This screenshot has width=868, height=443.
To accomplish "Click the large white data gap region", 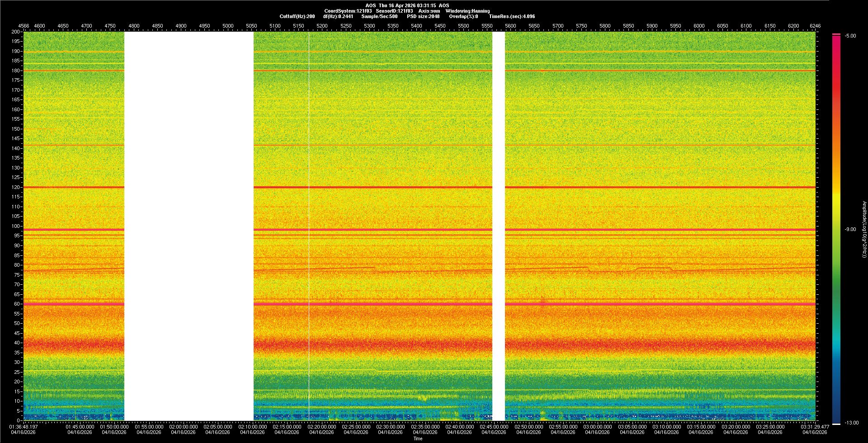I will (x=189, y=226).
